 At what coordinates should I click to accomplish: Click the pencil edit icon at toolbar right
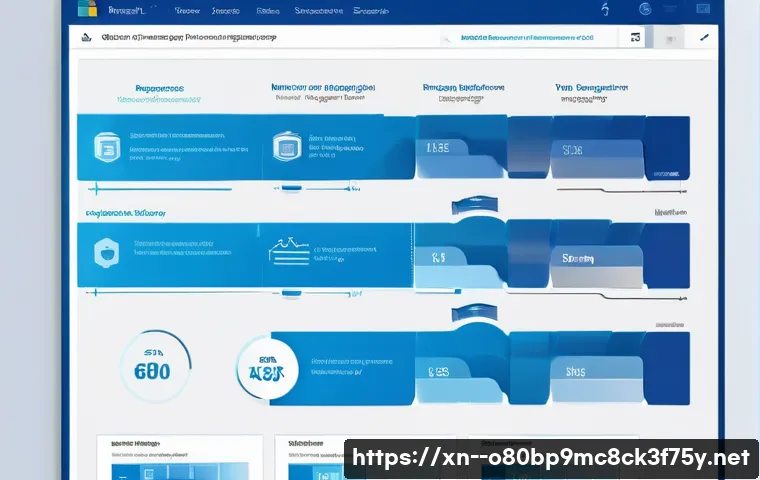tap(704, 37)
